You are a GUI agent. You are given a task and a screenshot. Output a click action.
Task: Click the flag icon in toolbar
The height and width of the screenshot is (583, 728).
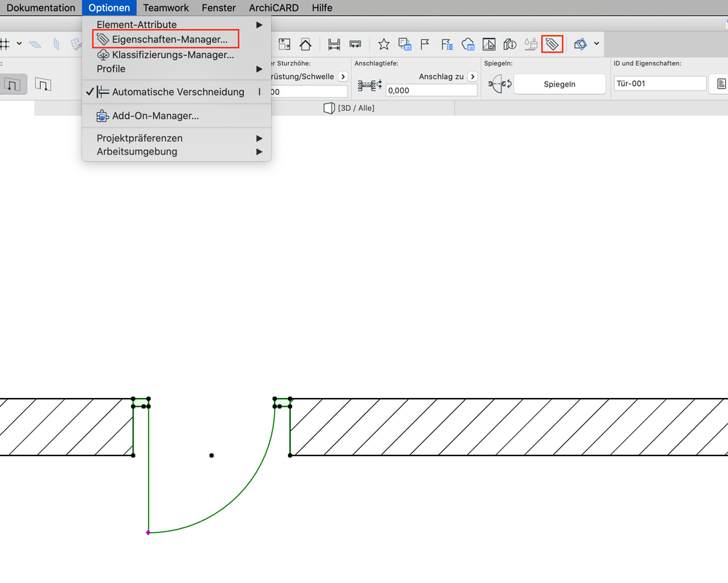pyautogui.click(x=425, y=44)
